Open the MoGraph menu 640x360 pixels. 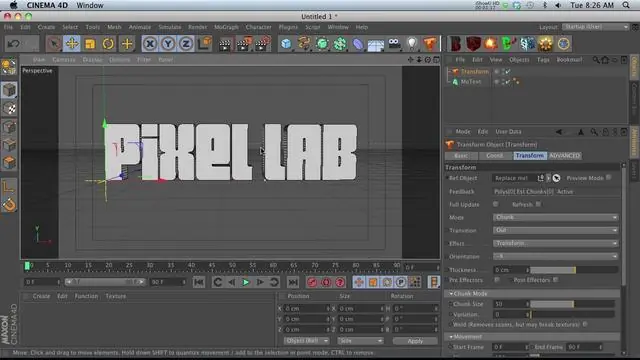(226, 27)
